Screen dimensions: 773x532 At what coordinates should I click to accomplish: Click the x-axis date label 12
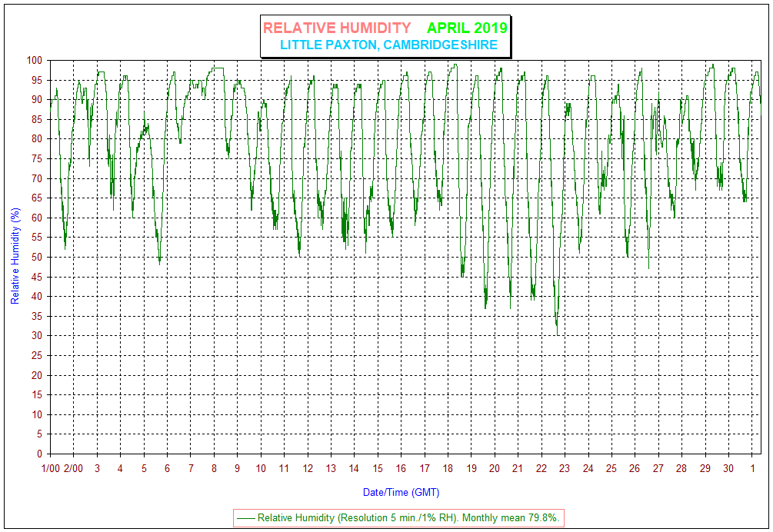308,468
